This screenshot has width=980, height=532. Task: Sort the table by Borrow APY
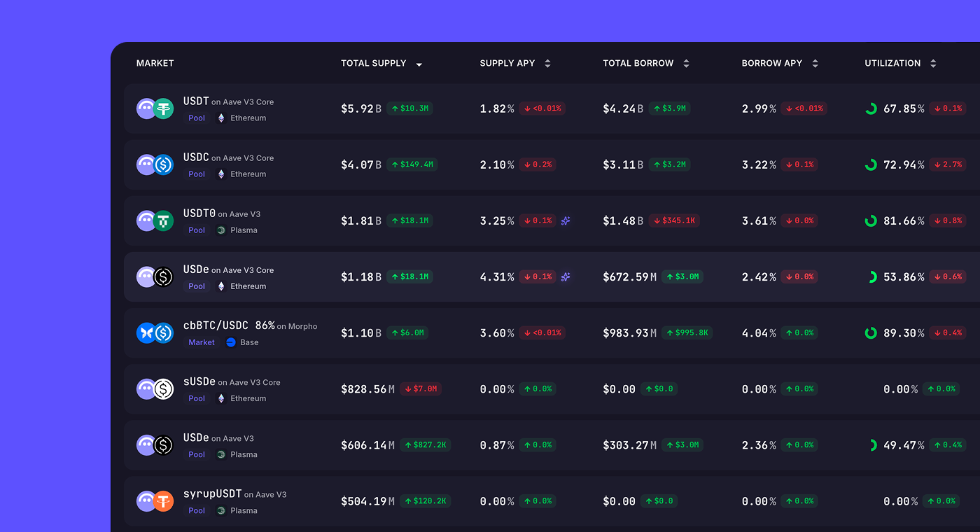click(815, 63)
